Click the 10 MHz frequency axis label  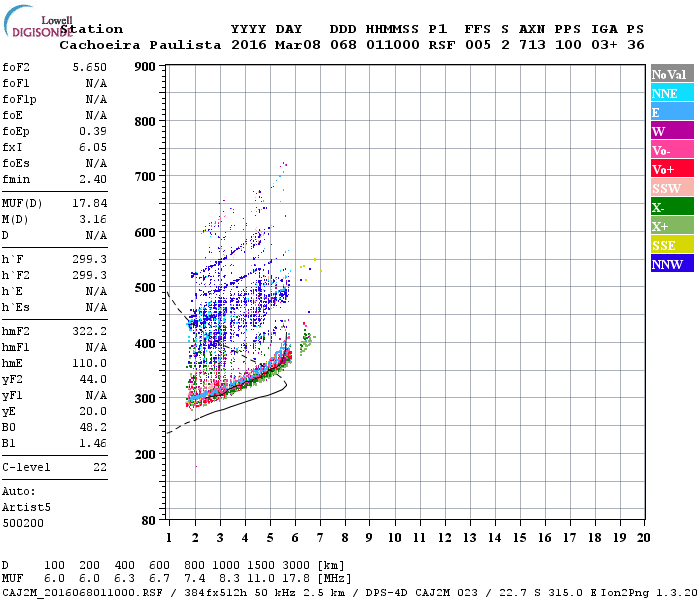[395, 538]
